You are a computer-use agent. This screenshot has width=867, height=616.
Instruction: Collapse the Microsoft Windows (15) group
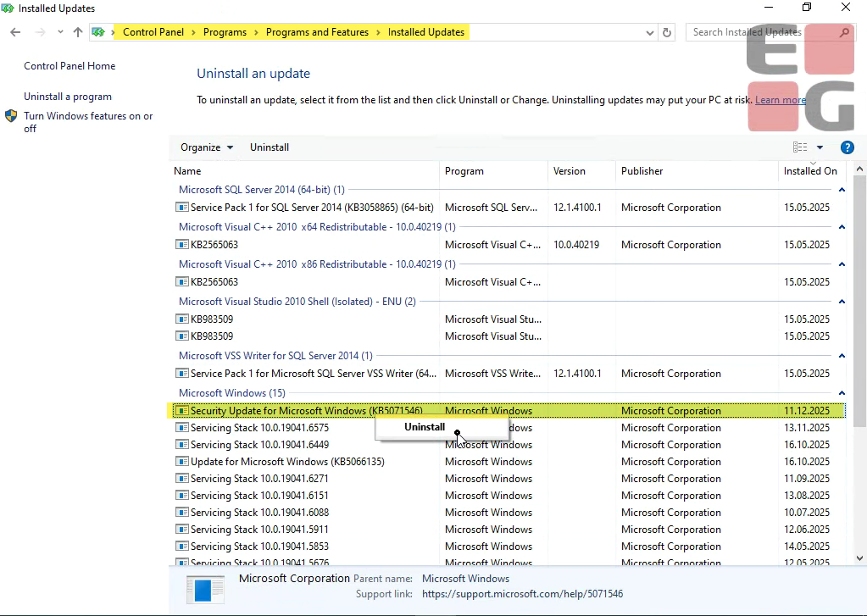click(842, 393)
